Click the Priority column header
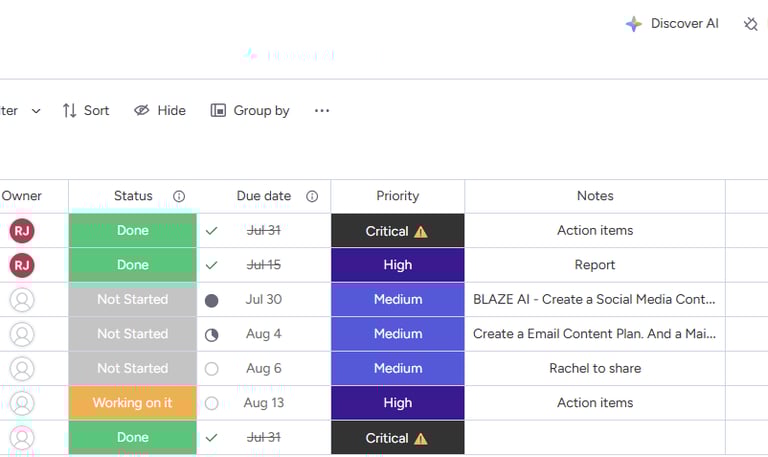768x457 pixels. (x=398, y=196)
